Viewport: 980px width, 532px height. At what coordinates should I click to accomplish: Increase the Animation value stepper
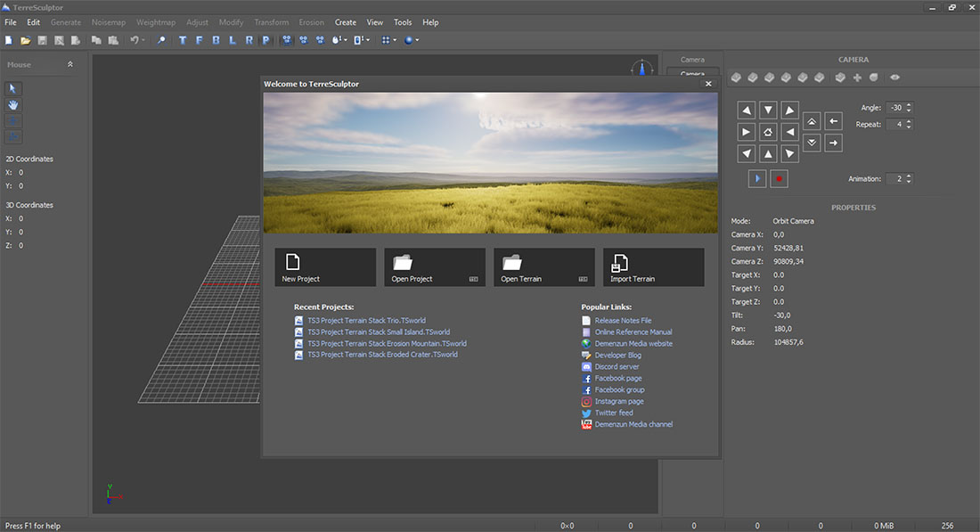pyautogui.click(x=909, y=176)
